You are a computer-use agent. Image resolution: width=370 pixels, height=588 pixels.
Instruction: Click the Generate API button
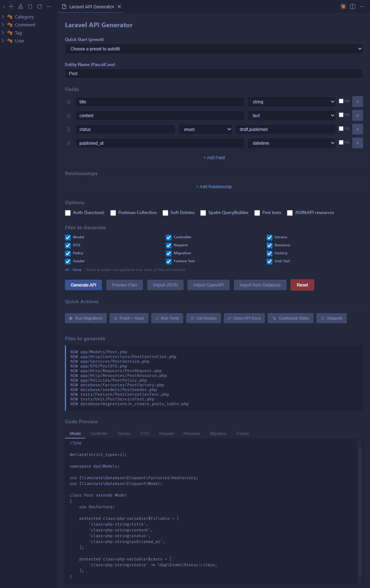click(x=83, y=285)
